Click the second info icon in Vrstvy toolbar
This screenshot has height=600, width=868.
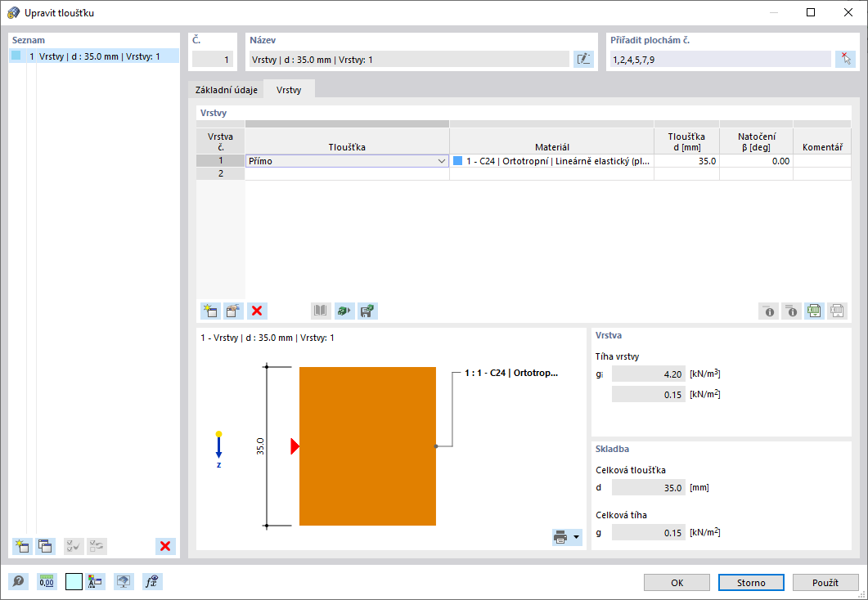point(792,311)
